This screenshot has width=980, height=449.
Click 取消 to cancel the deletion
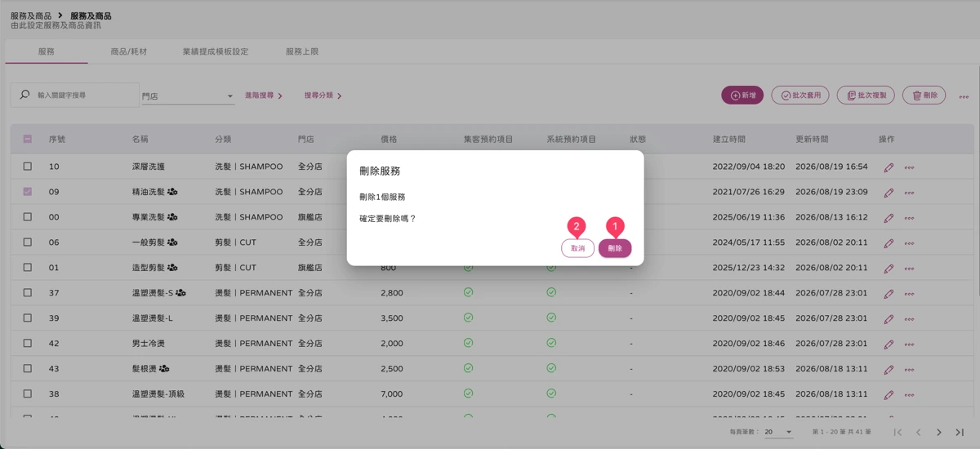pos(577,248)
